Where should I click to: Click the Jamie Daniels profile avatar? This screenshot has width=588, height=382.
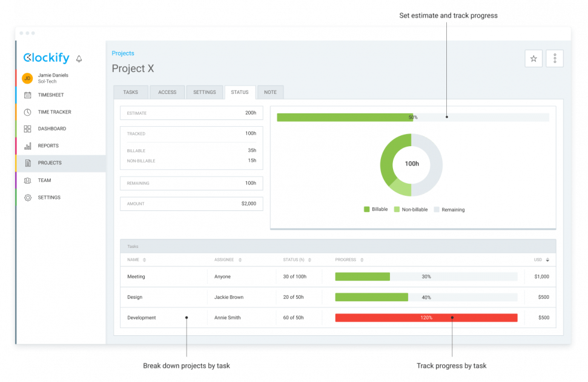[x=27, y=78]
